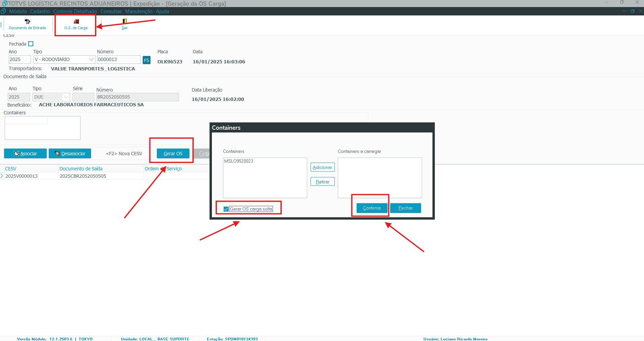Close the Containers dialog with Fechar
Screen dimensions: 644x341
[406, 208]
